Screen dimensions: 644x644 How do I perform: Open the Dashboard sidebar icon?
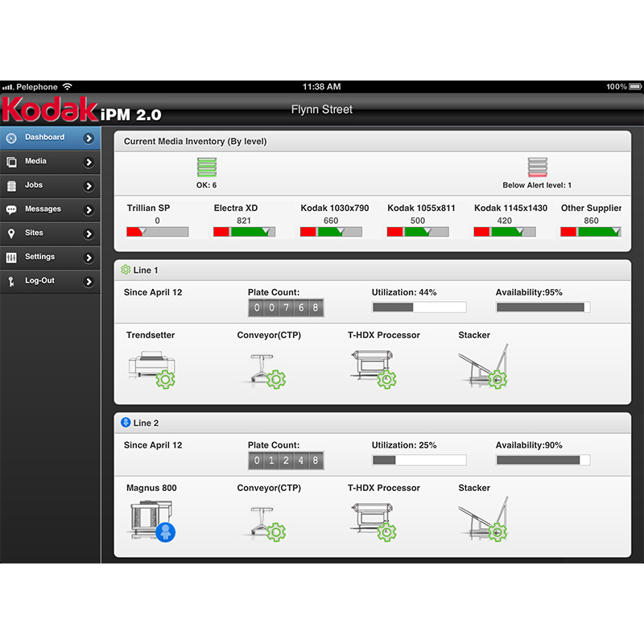pyautogui.click(x=11, y=138)
